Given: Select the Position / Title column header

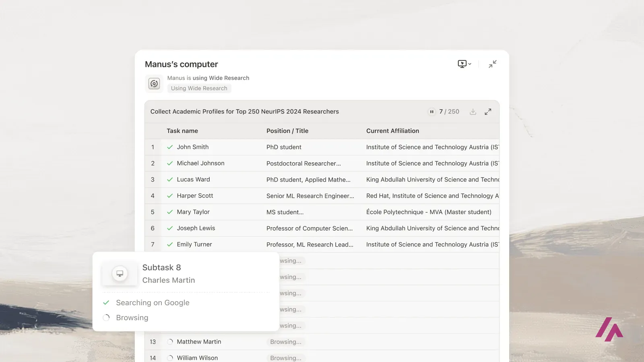Looking at the screenshot, I should click(287, 131).
